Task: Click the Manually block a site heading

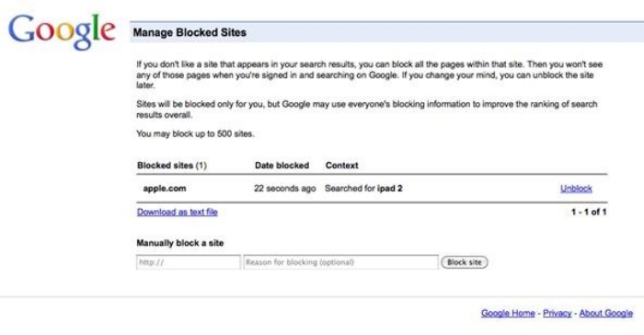Action: tap(180, 243)
